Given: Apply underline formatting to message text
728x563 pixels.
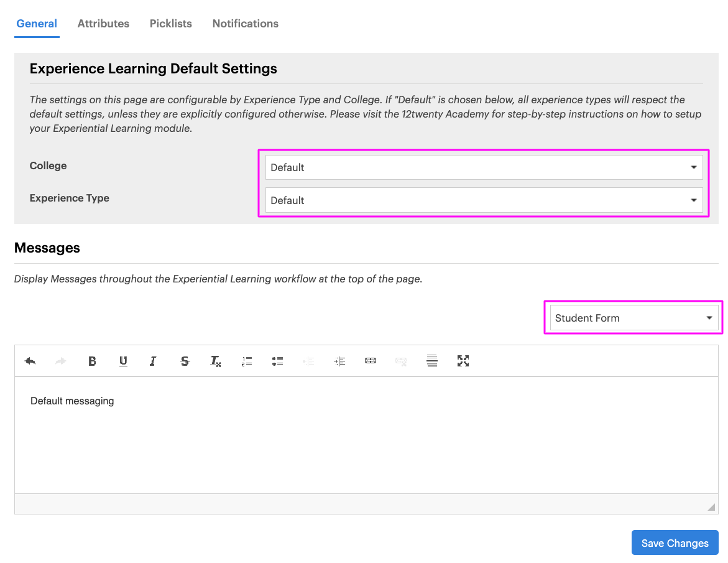Looking at the screenshot, I should [123, 361].
